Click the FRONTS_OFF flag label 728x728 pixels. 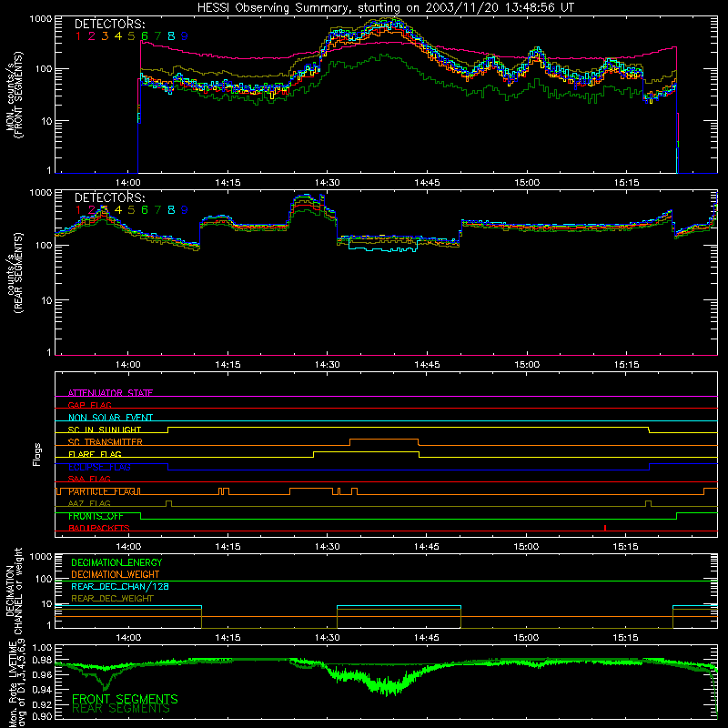(96, 516)
